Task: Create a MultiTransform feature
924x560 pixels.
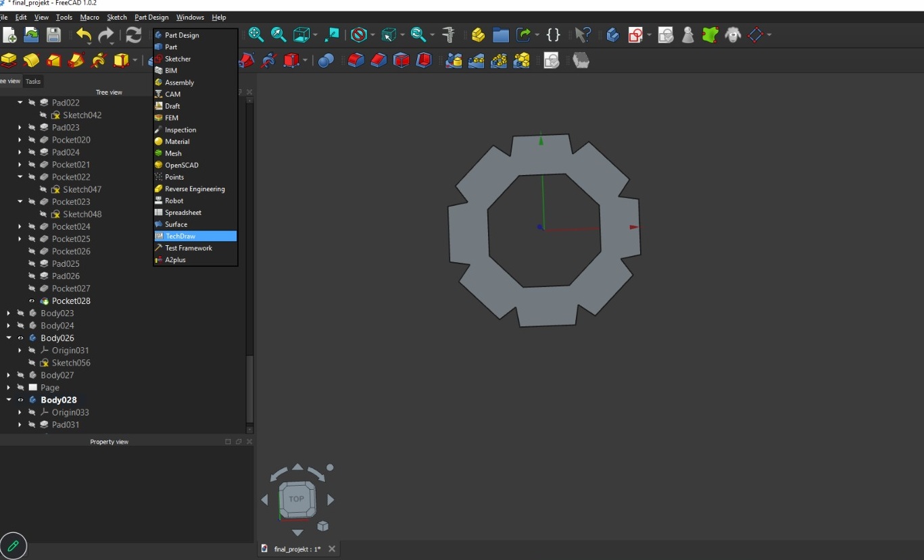Action: 522,61
